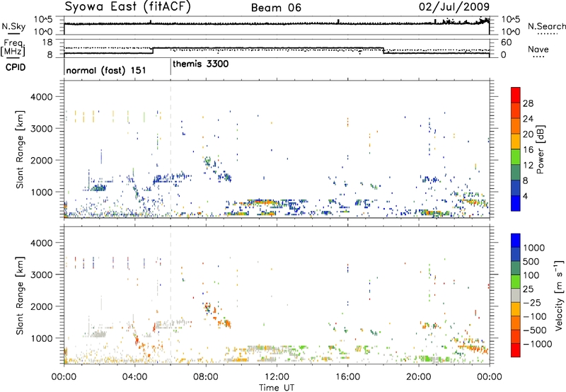
Task: Click the 'N.Sky' label
Action: click(x=13, y=26)
